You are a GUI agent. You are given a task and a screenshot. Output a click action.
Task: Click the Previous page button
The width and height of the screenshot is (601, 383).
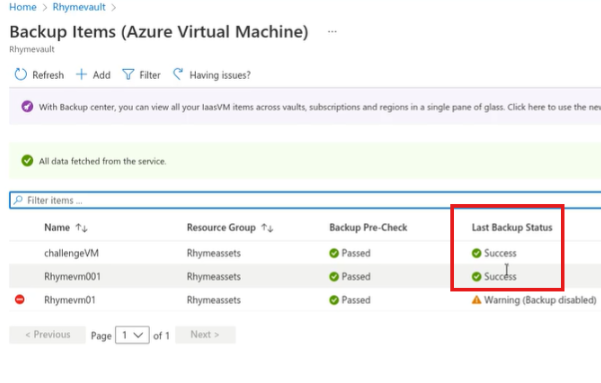coord(48,334)
